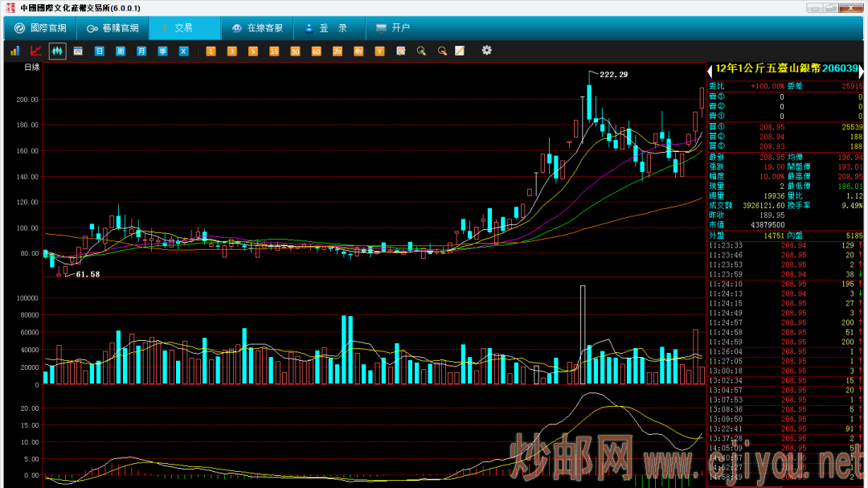The height and width of the screenshot is (488, 868).
Task: Switch to 60-minute chart interval
Action: pos(316,51)
